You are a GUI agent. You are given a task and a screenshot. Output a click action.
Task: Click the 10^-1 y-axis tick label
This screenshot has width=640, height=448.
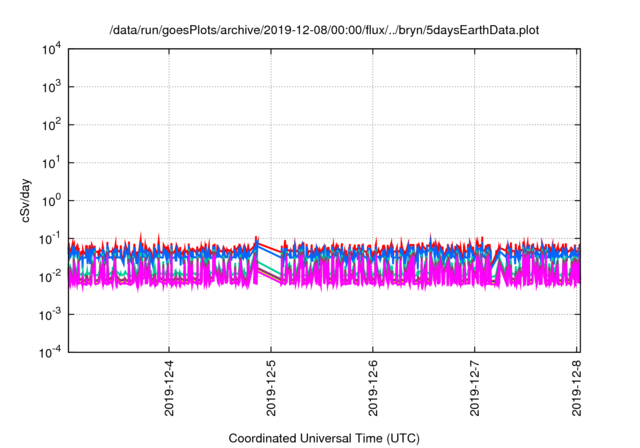pos(50,239)
